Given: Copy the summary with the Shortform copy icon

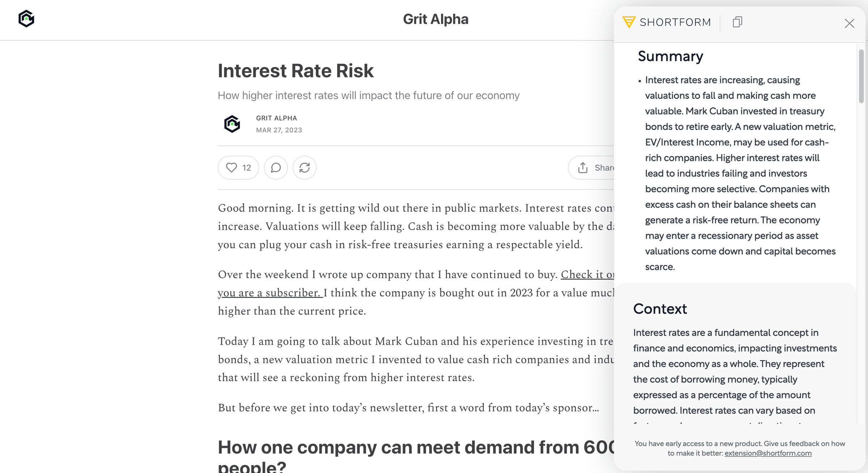Looking at the screenshot, I should coord(737,22).
